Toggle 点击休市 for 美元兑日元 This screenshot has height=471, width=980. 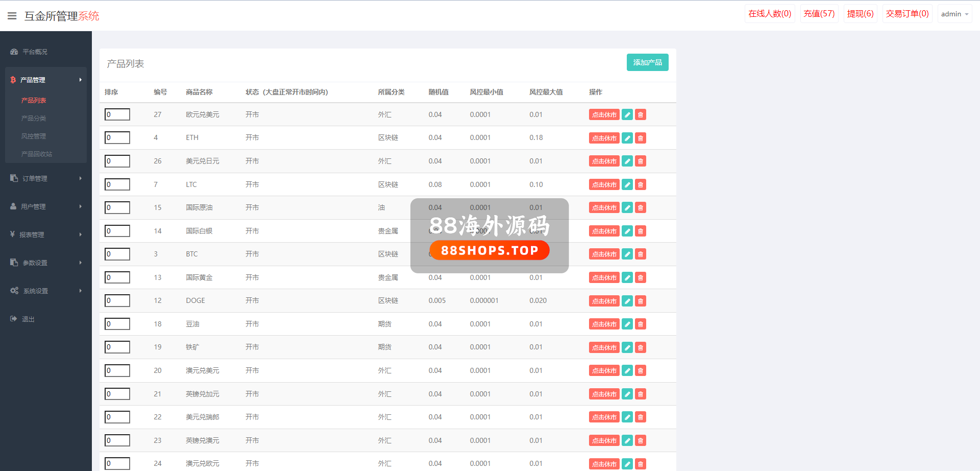[x=604, y=161]
